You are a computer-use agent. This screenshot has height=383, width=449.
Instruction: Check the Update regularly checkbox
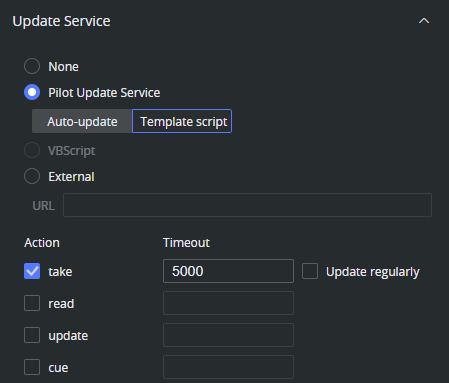click(x=310, y=271)
